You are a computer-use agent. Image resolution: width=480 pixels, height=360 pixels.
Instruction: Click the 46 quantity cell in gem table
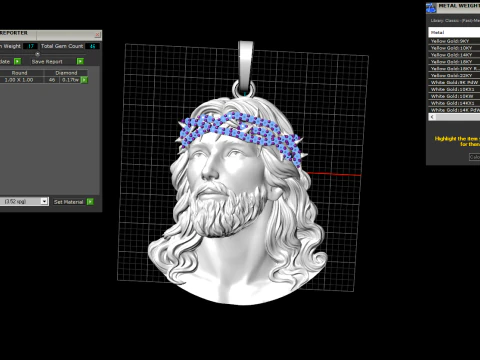[x=52, y=80]
